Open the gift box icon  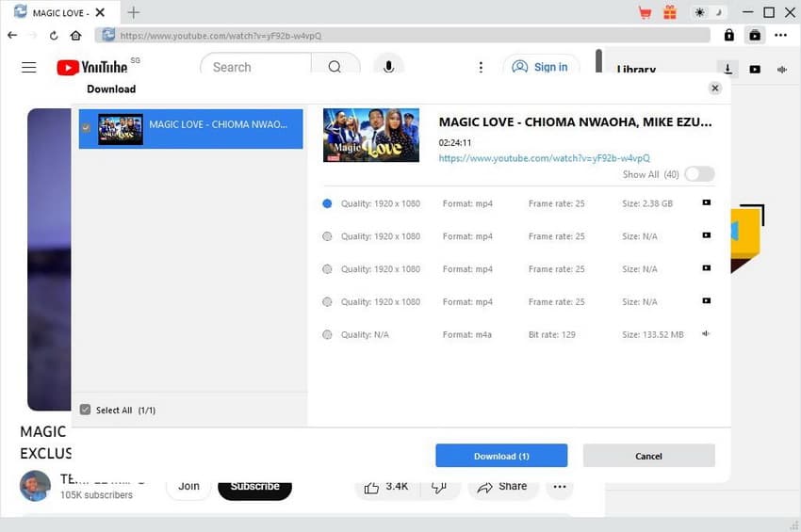tap(670, 12)
